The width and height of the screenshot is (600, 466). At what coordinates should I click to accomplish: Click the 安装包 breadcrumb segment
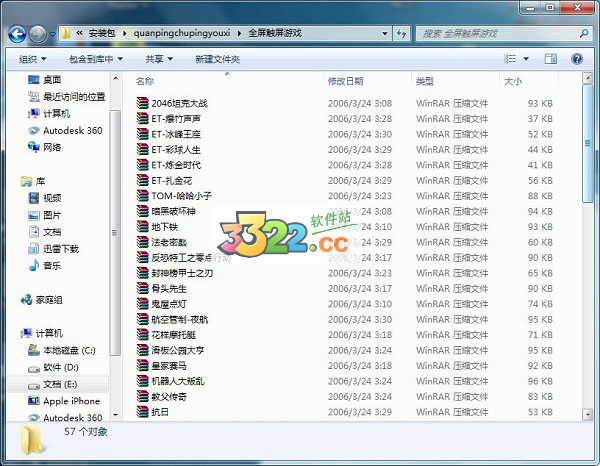click(102, 33)
